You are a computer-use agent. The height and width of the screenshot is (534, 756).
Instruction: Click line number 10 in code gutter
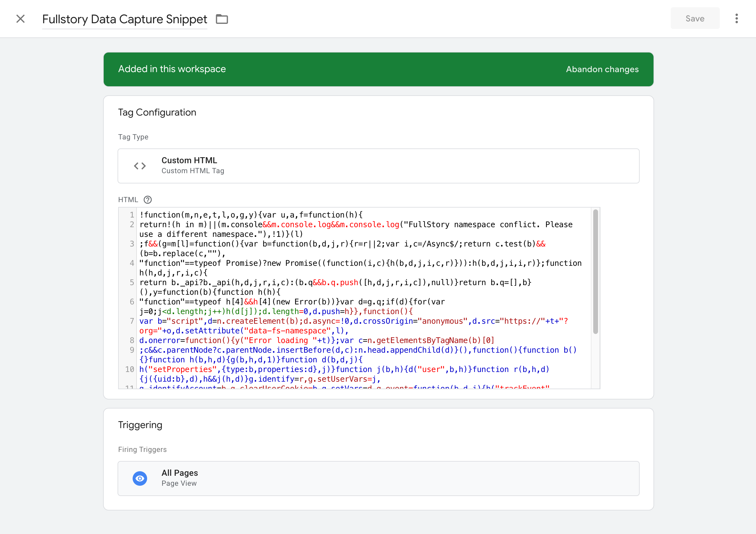pos(129,370)
